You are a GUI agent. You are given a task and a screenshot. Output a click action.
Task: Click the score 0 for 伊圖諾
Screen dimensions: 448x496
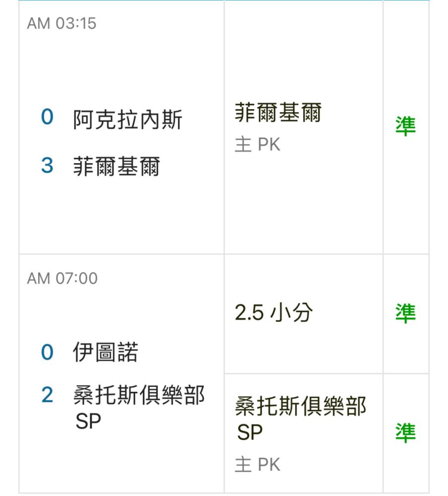47,352
